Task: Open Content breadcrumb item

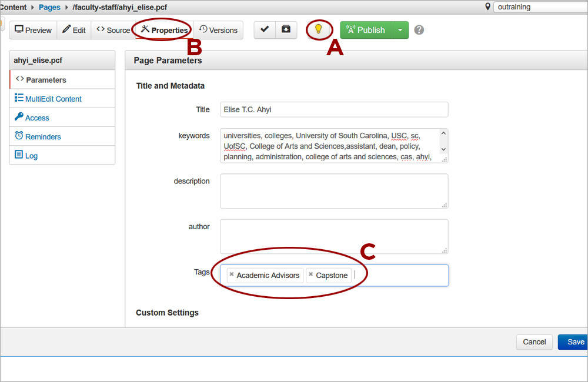Action: (x=13, y=7)
